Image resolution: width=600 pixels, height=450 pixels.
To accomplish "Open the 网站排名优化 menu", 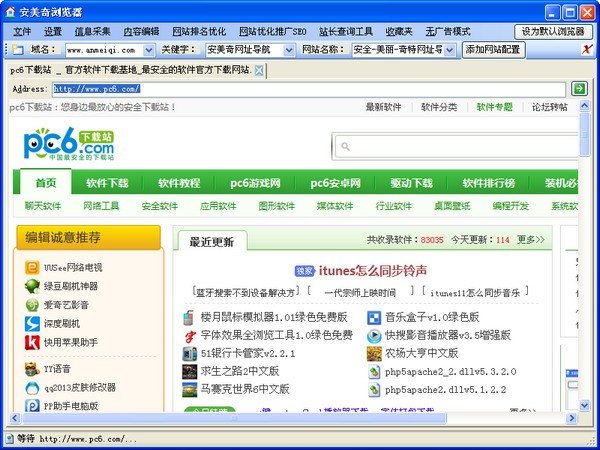I will tap(199, 31).
